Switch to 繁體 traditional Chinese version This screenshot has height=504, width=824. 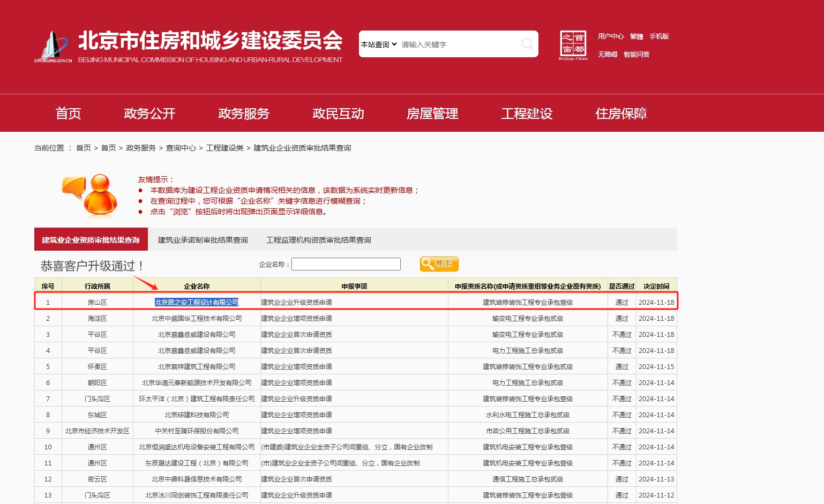pos(636,36)
